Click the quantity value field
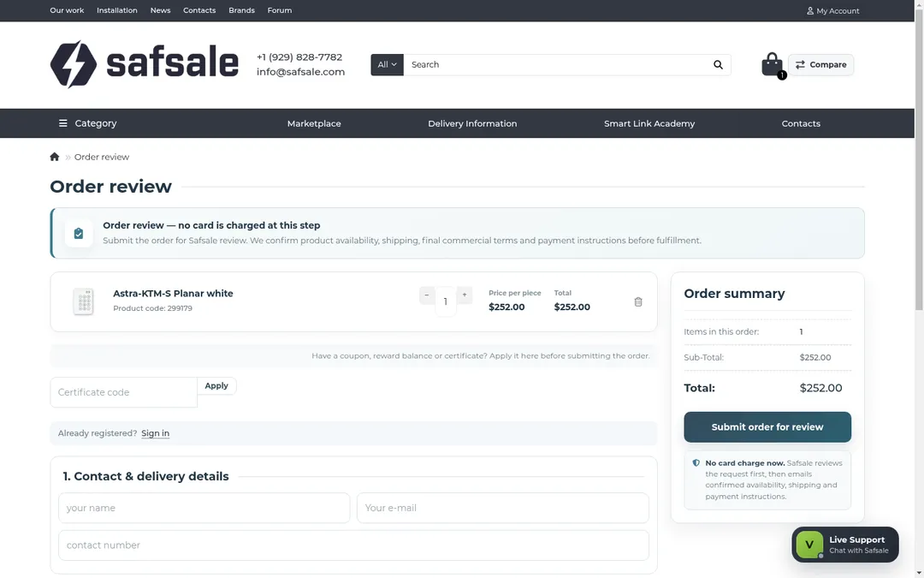 tap(446, 301)
